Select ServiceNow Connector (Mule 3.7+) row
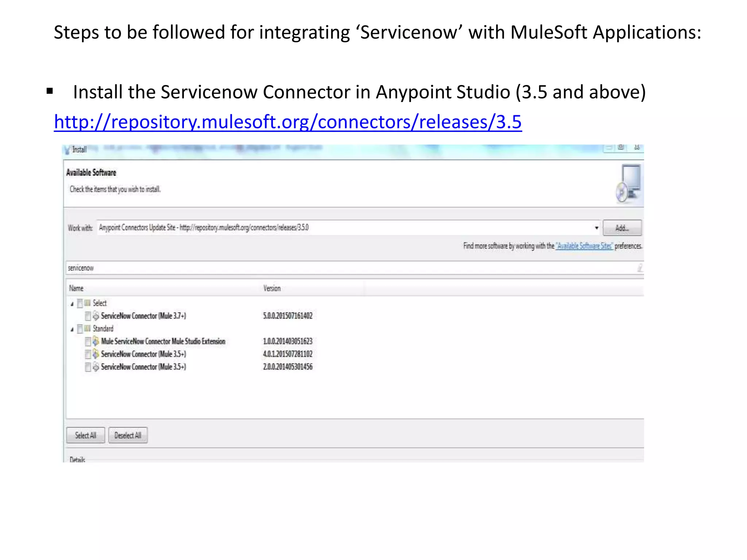 point(143,316)
